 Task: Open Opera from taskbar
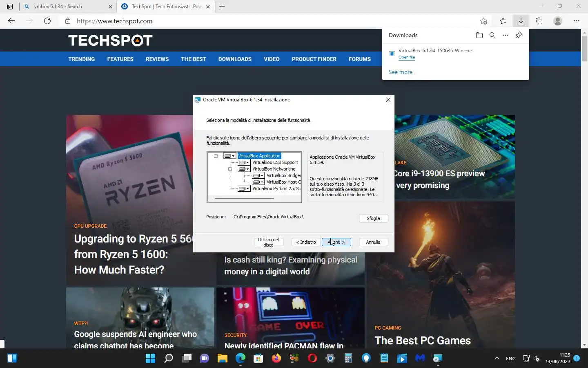click(x=312, y=359)
